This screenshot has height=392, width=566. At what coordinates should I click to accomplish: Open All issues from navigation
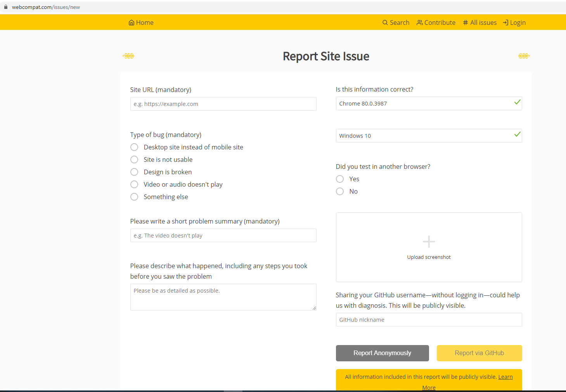point(480,23)
